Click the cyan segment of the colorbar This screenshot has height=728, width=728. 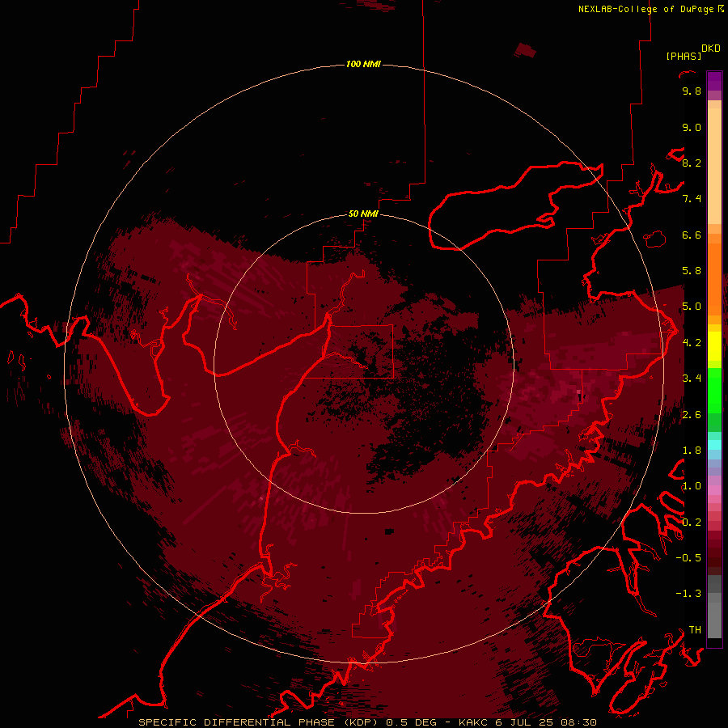coord(714,444)
